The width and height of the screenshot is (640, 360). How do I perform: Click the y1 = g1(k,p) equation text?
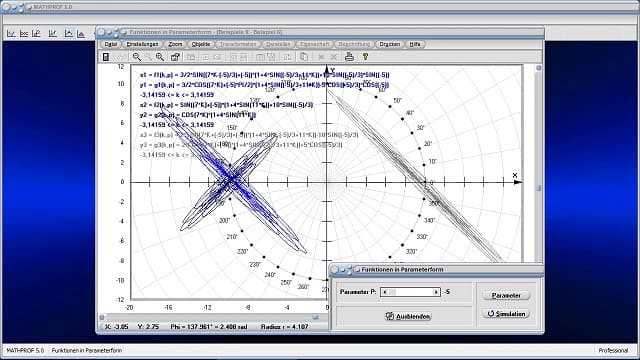(x=264, y=85)
